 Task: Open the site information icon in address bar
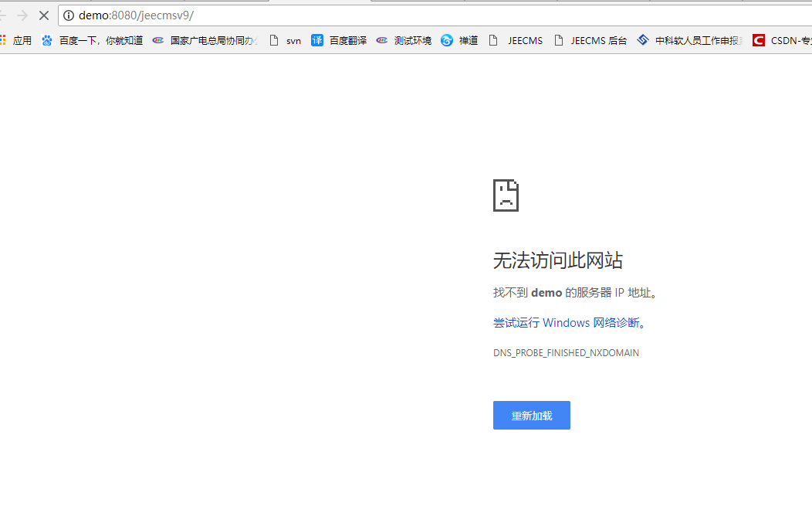tap(69, 15)
